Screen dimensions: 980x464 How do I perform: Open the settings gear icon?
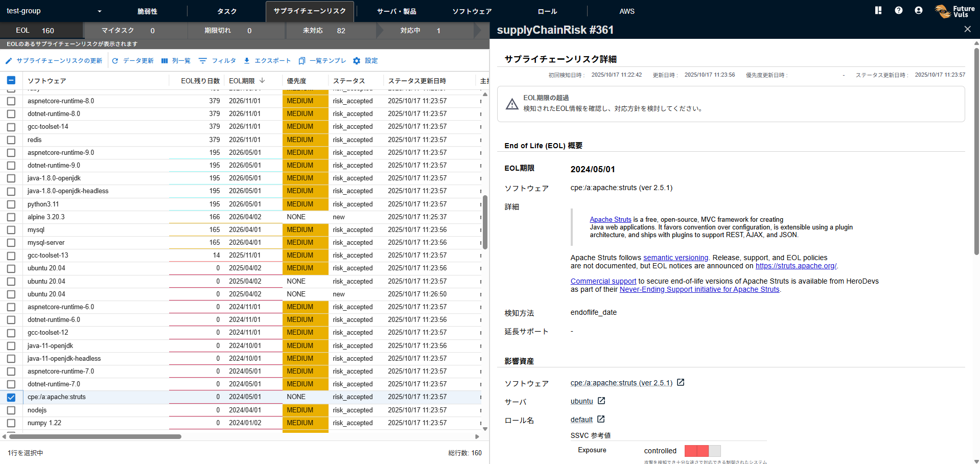tap(357, 61)
